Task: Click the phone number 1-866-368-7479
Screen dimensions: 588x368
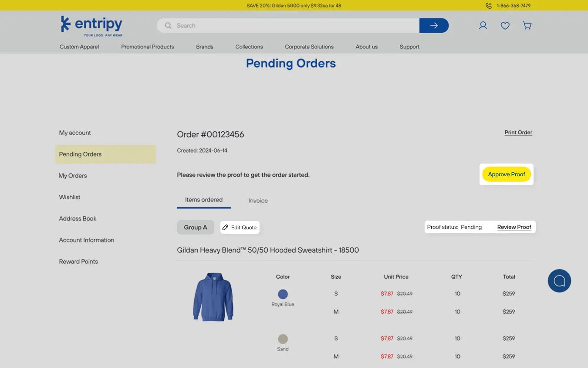Action: pyautogui.click(x=514, y=6)
